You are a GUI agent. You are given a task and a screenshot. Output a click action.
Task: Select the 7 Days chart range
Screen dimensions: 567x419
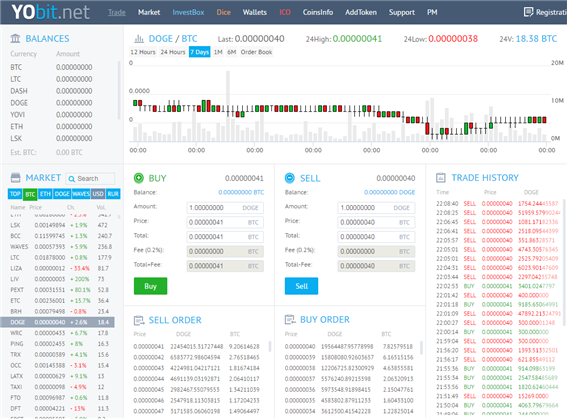pos(200,52)
